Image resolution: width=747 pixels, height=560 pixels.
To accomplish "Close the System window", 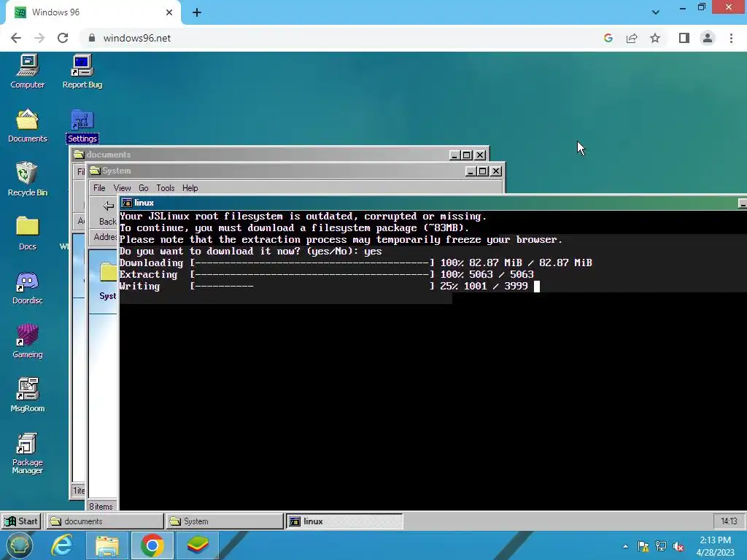I will 496,171.
